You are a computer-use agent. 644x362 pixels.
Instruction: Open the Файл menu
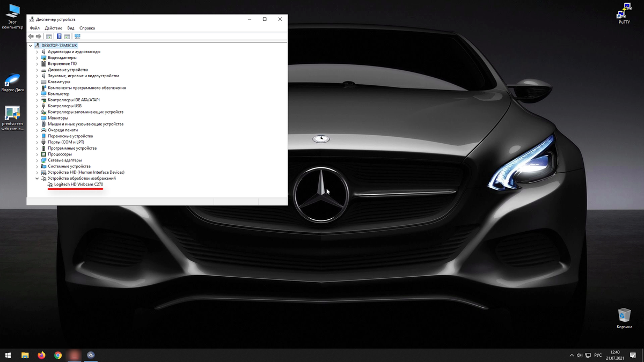pos(35,28)
